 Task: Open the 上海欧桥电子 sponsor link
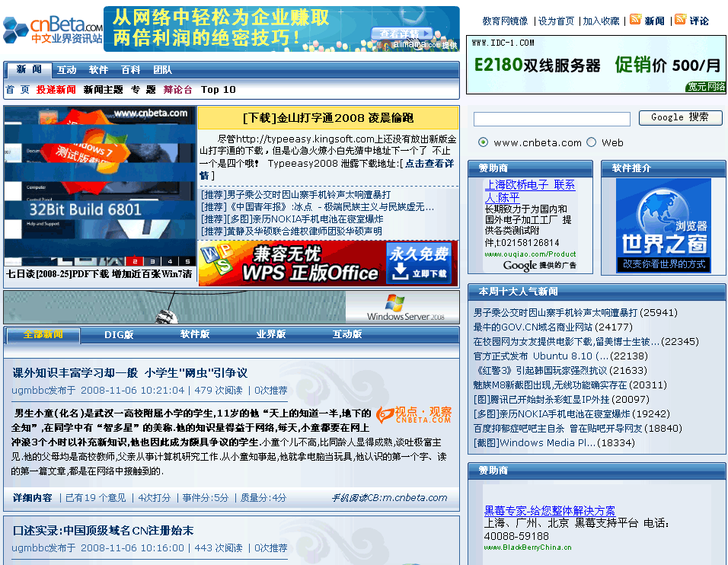[530, 191]
